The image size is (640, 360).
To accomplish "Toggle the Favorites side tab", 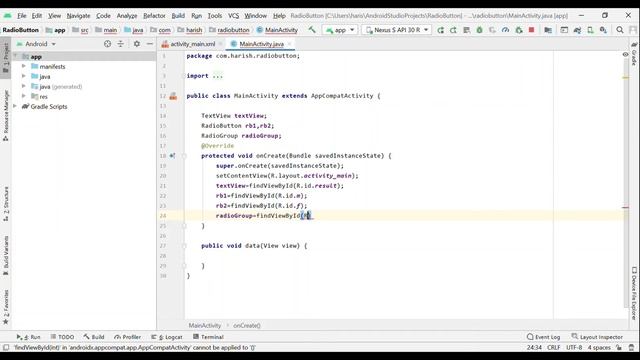I will tap(6, 307).
